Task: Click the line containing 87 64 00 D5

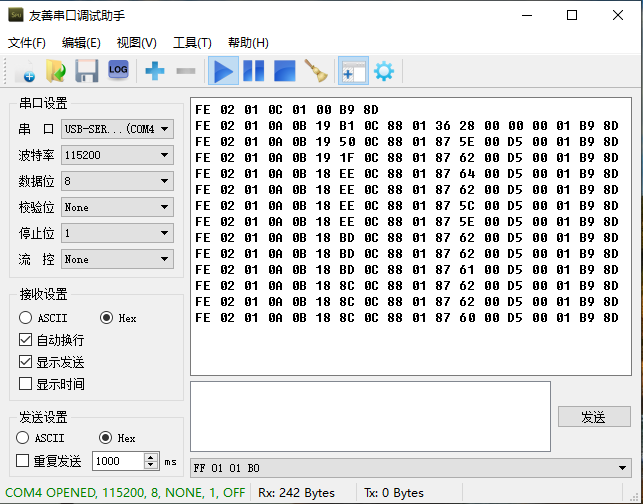Action: point(407,173)
